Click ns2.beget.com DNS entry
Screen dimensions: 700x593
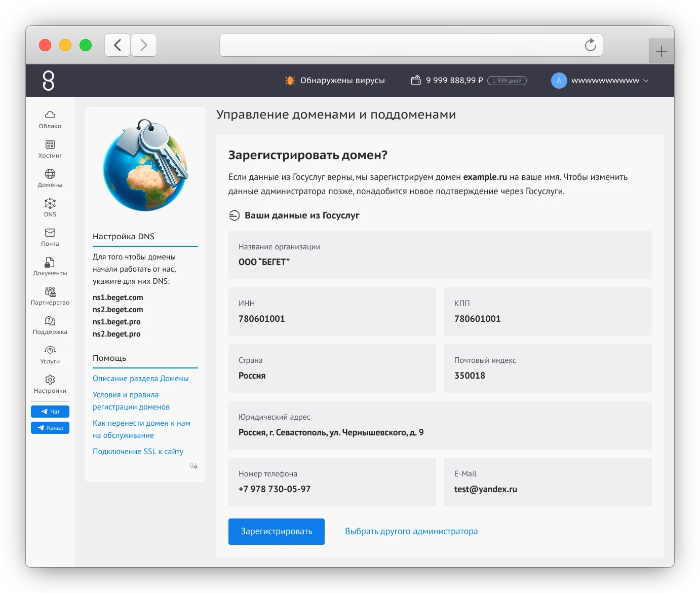(x=118, y=310)
